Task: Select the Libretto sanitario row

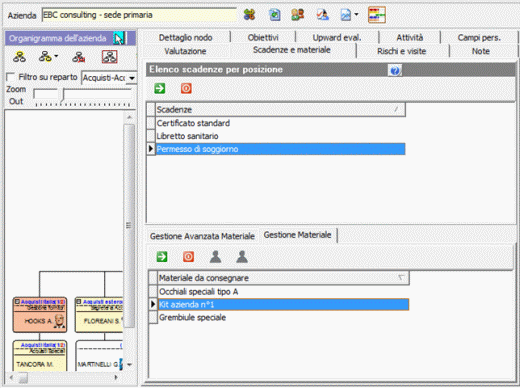Action: (x=280, y=136)
